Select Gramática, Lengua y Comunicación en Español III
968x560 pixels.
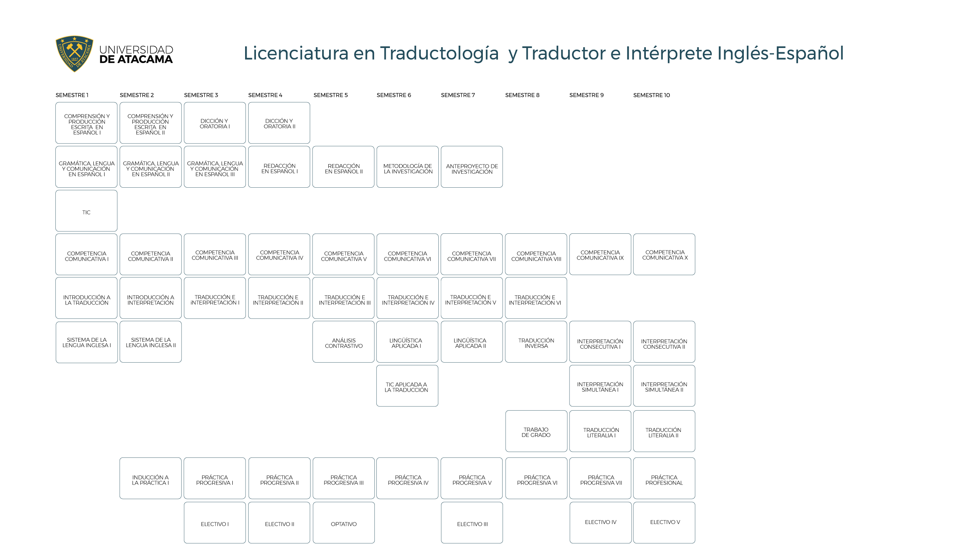(x=215, y=167)
